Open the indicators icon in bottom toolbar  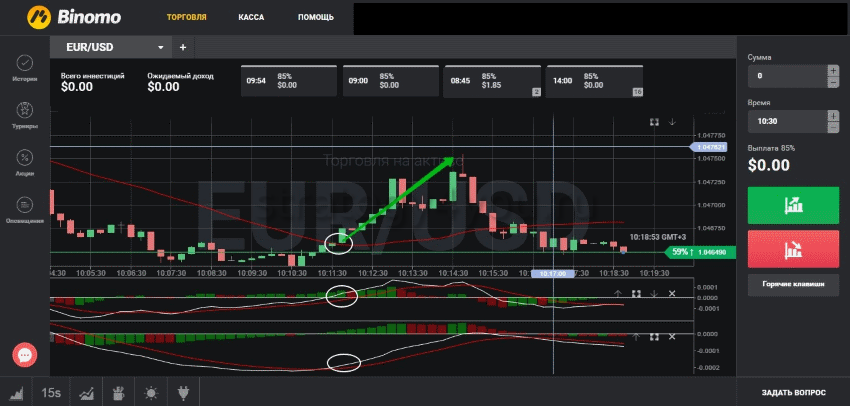click(87, 392)
